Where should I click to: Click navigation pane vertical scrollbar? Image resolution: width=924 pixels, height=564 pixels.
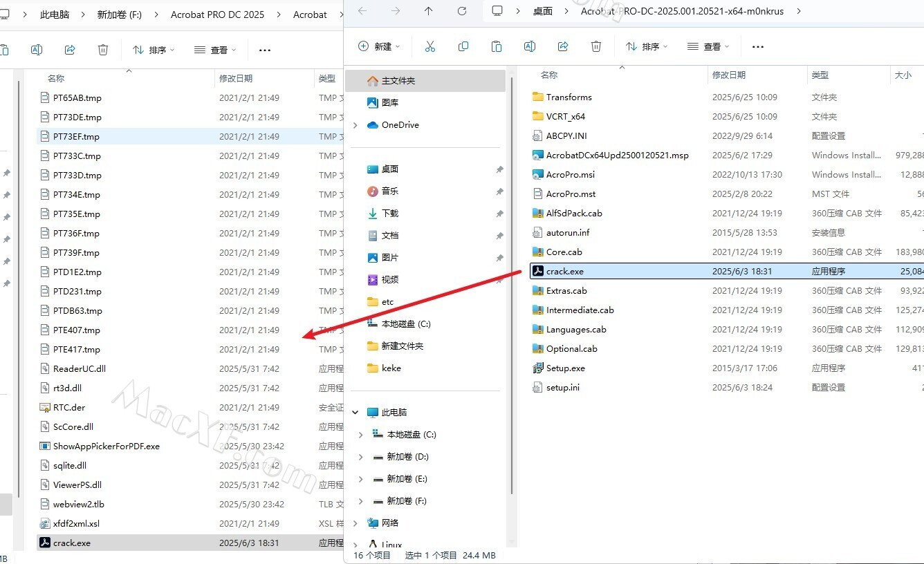point(512,286)
